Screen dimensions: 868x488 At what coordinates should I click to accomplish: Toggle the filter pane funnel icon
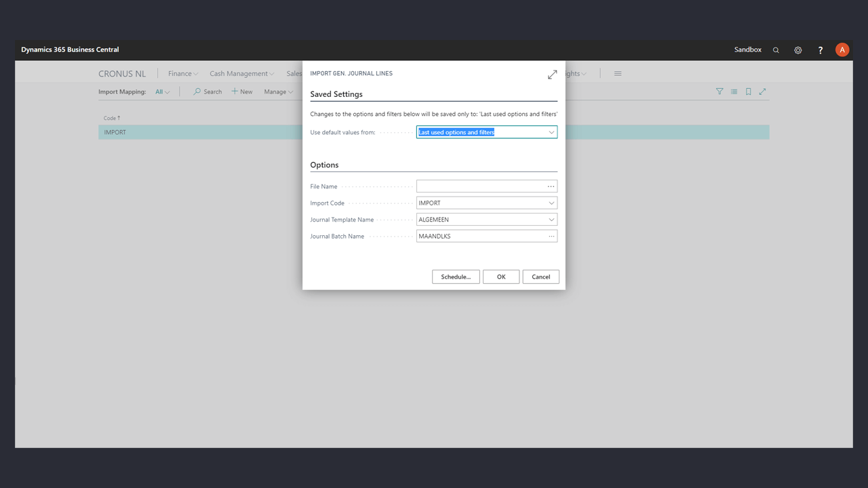[x=719, y=91]
